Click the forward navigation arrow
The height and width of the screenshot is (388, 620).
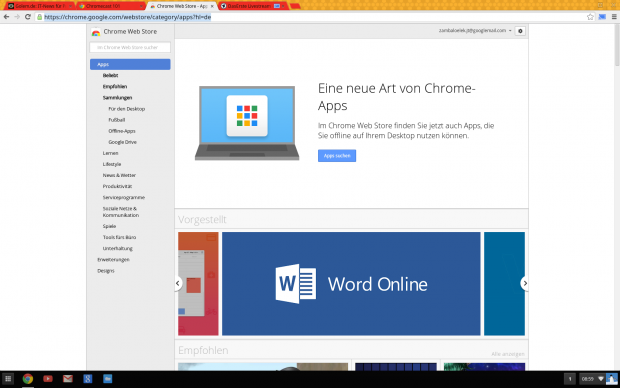coord(17,17)
